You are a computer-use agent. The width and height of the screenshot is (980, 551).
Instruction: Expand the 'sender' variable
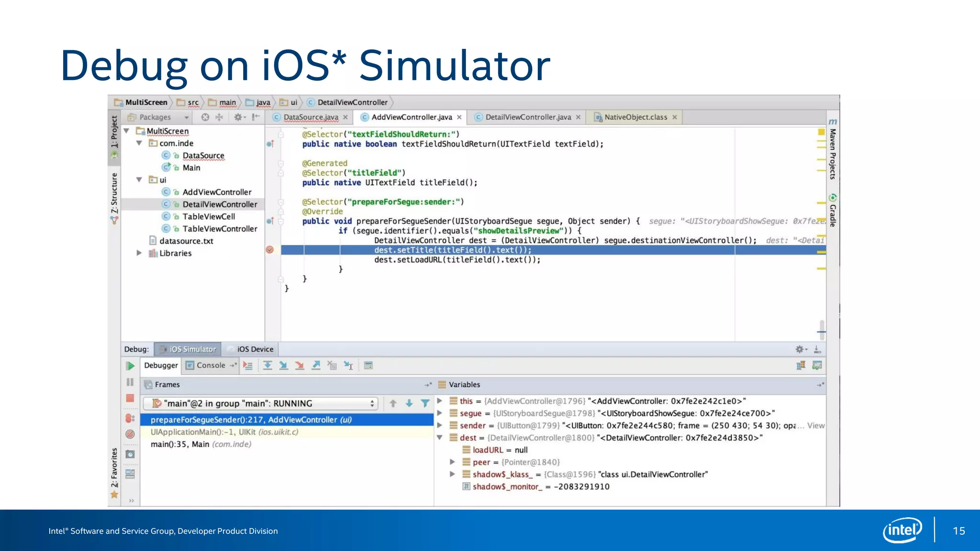(440, 425)
